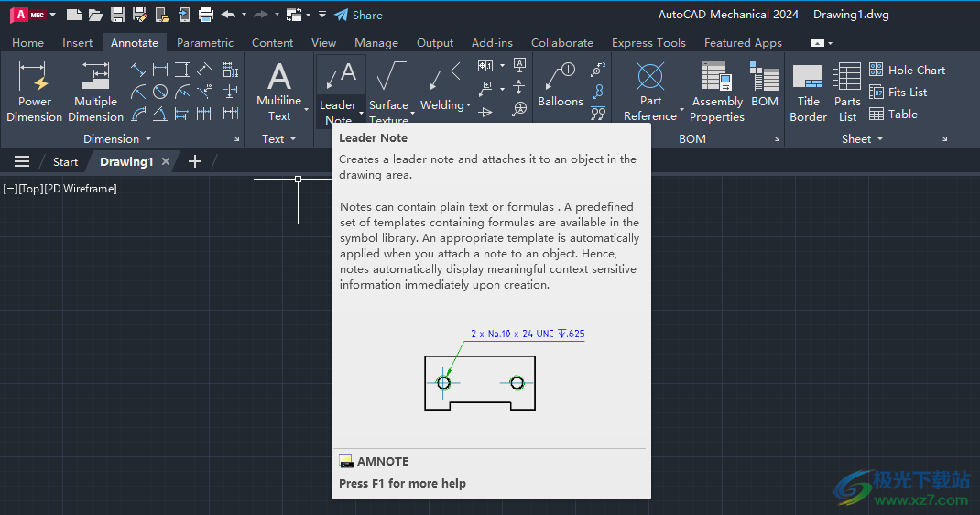980x515 pixels.
Task: Select the Angular dimension icon
Action: click(160, 114)
